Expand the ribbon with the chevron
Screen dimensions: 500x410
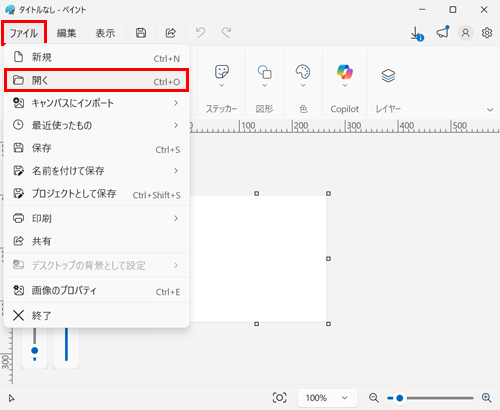[x=490, y=110]
